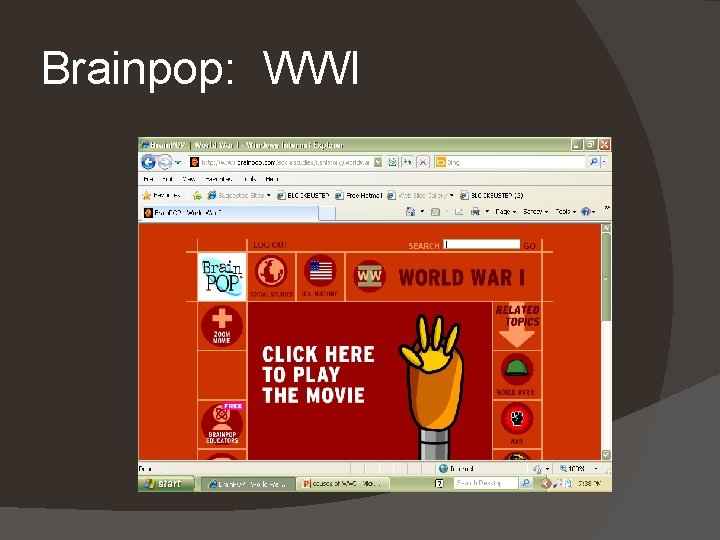Switch to BrainPOP taskbar button
Viewport: 720px width, 540px height.
pyautogui.click(x=248, y=484)
